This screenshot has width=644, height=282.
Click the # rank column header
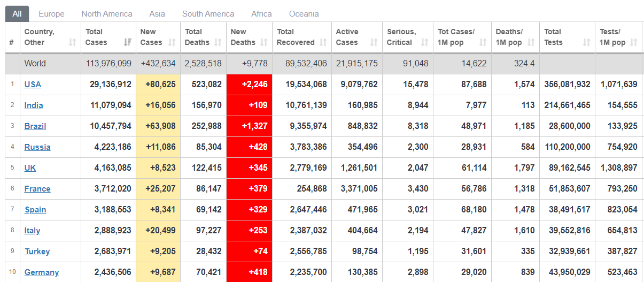(x=12, y=37)
